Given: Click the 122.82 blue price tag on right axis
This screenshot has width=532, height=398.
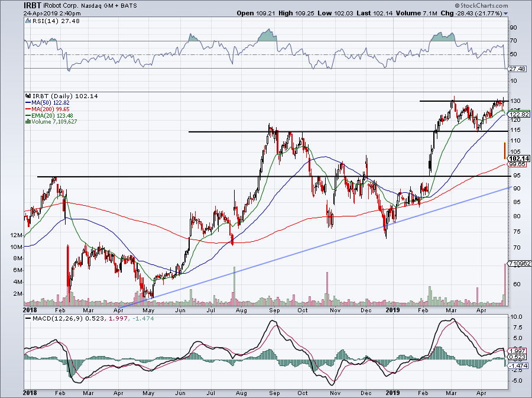Looking at the screenshot, I should [x=519, y=114].
